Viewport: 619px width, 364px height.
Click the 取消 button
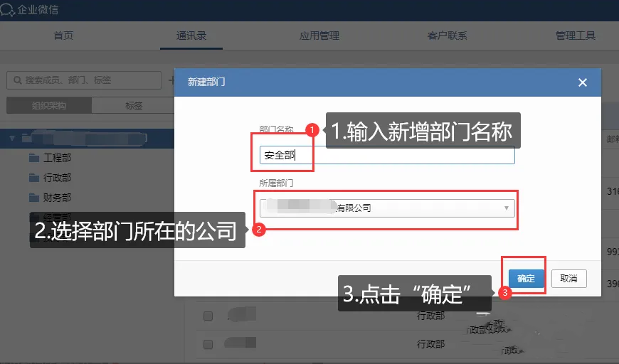click(x=569, y=279)
